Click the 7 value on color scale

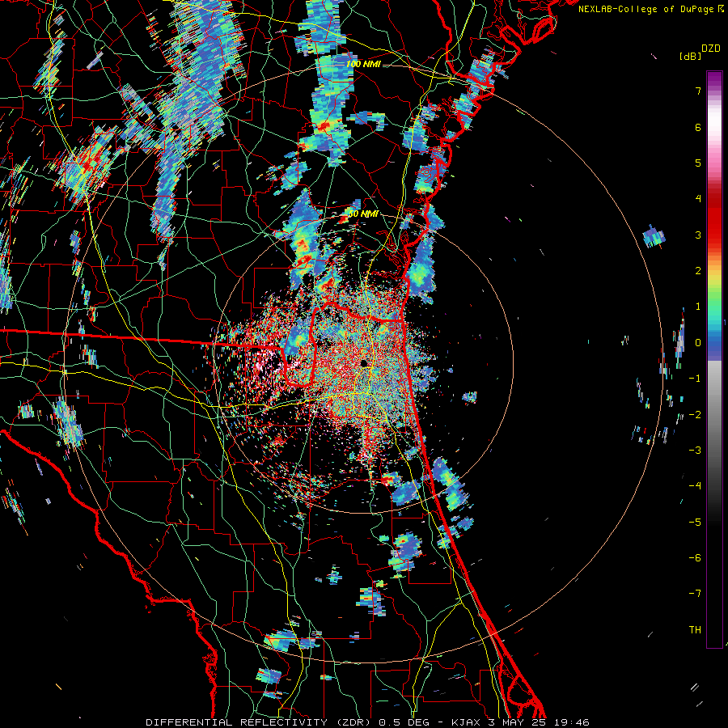[698, 91]
